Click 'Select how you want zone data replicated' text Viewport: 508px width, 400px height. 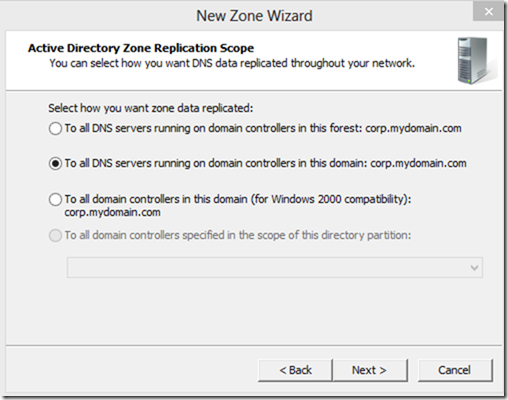(151, 108)
